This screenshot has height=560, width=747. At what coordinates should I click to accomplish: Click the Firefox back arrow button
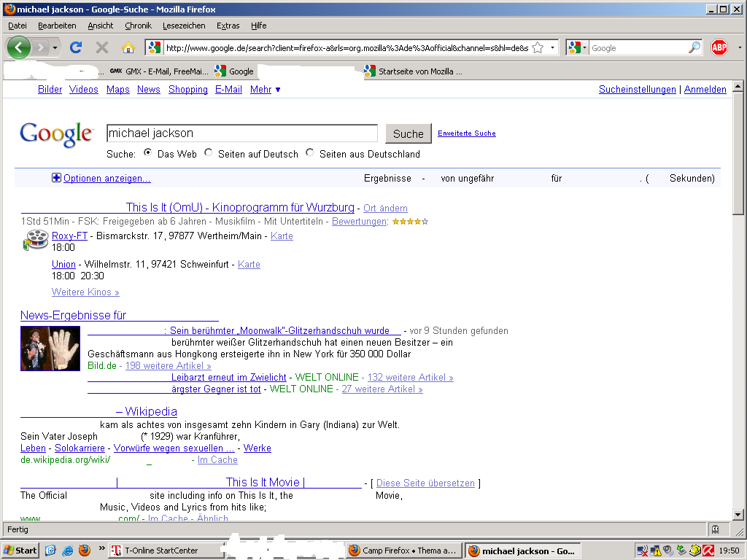click(19, 47)
